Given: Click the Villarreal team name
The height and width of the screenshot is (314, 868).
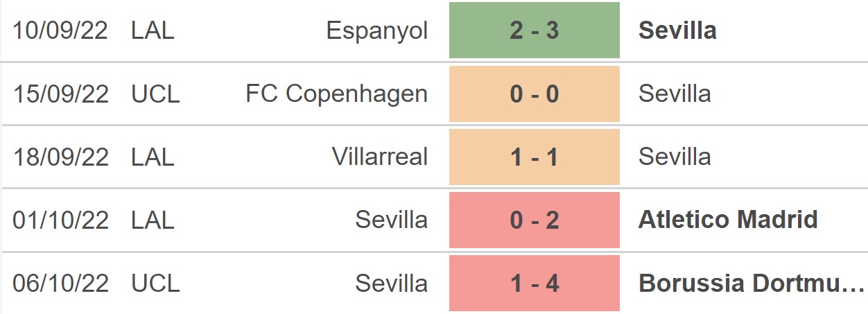Looking at the screenshot, I should [x=380, y=157].
